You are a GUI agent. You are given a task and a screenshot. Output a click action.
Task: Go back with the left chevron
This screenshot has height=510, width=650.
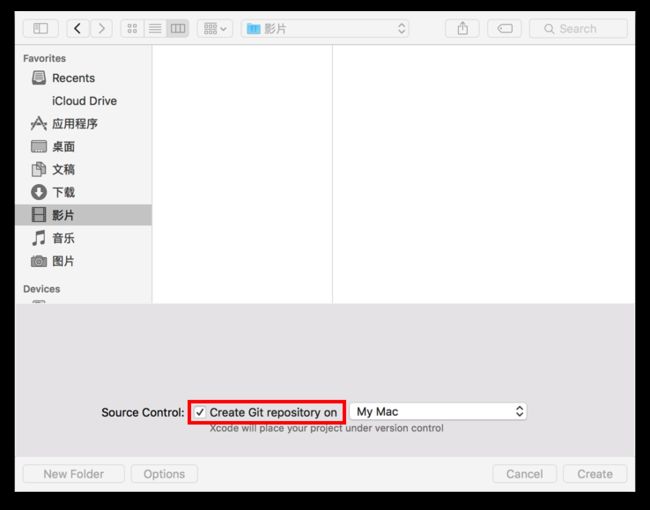click(78, 29)
